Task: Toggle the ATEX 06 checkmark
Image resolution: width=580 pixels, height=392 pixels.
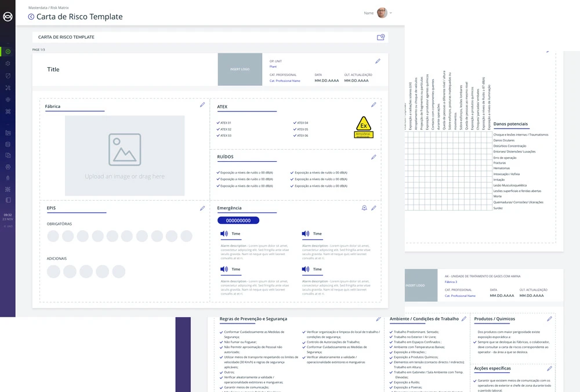Action: pos(295,136)
